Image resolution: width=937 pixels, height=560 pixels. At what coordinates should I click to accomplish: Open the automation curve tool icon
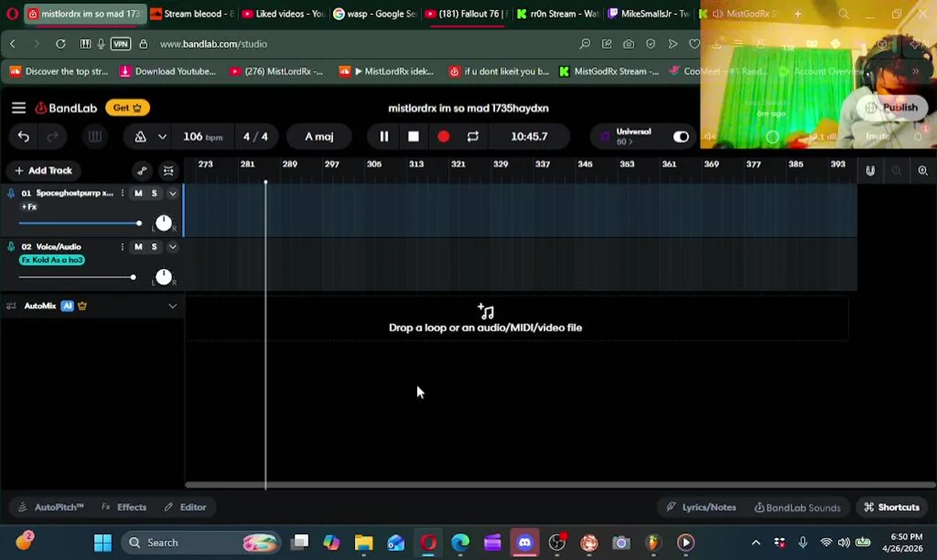click(x=142, y=170)
